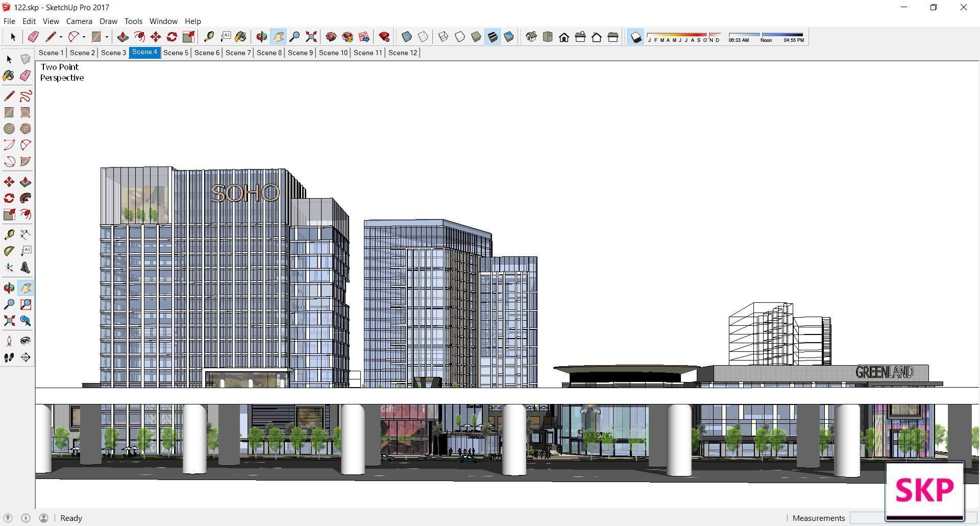This screenshot has height=526, width=980.
Task: Open the Tools menu
Action: point(133,21)
